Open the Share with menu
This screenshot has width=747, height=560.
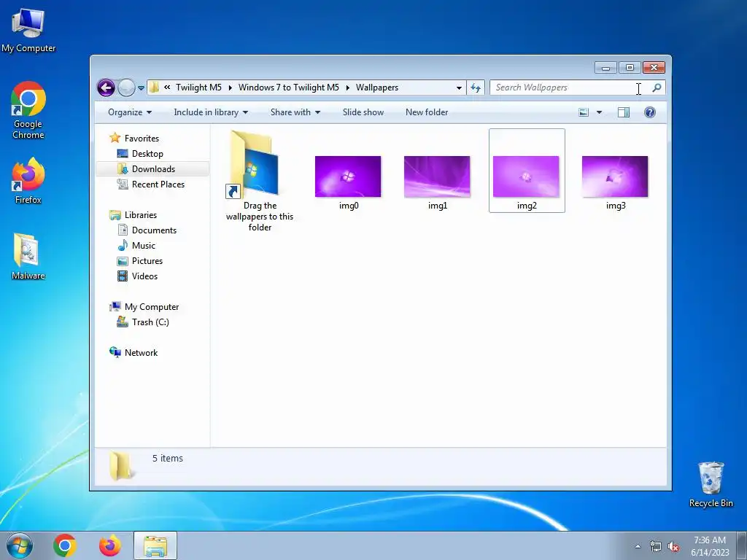tap(295, 112)
